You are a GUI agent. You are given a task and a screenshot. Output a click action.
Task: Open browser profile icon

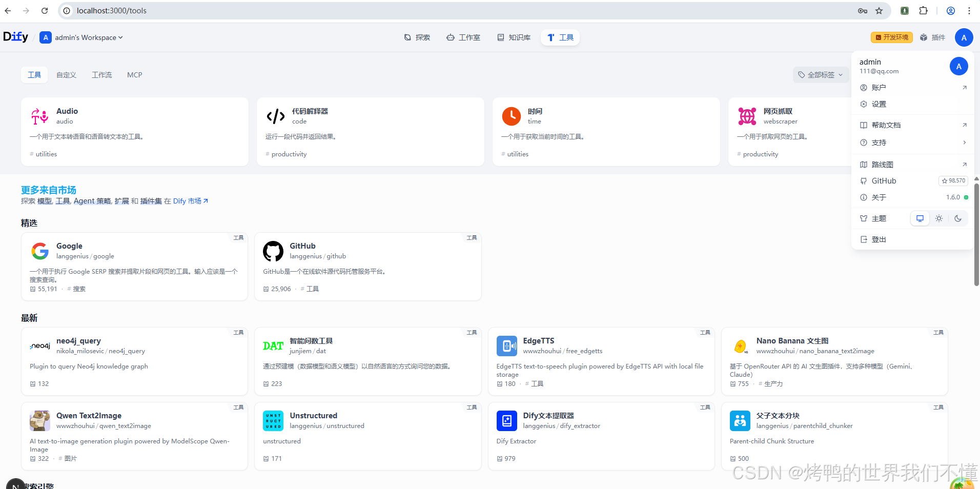(x=950, y=11)
